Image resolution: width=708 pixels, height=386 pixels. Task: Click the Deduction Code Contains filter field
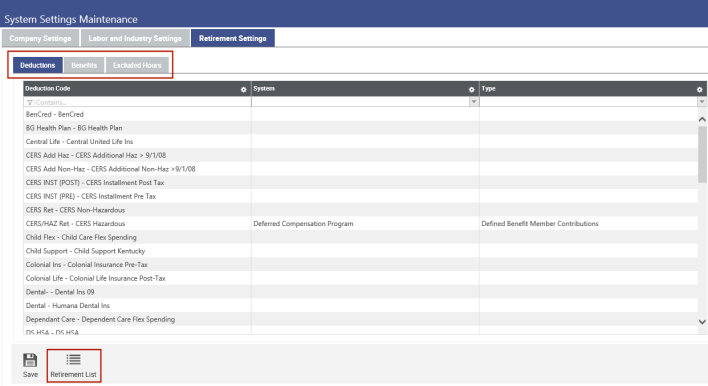137,102
